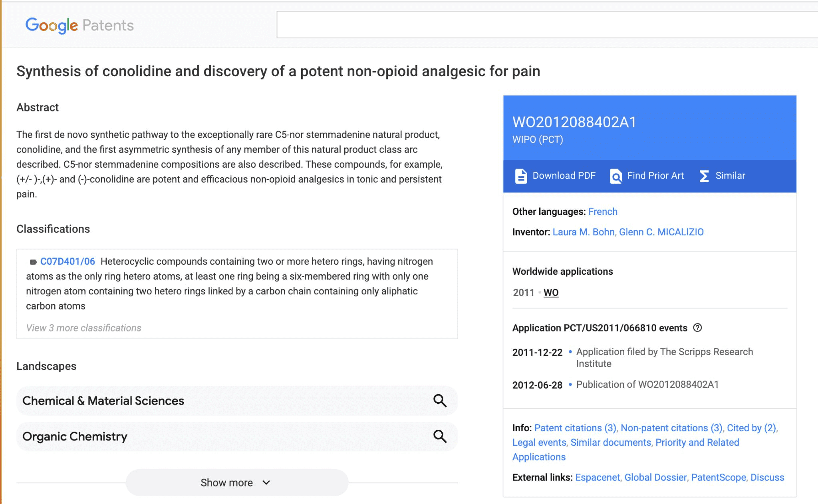Jump to Patent citations (3)
This screenshot has height=504, width=818.
click(575, 428)
